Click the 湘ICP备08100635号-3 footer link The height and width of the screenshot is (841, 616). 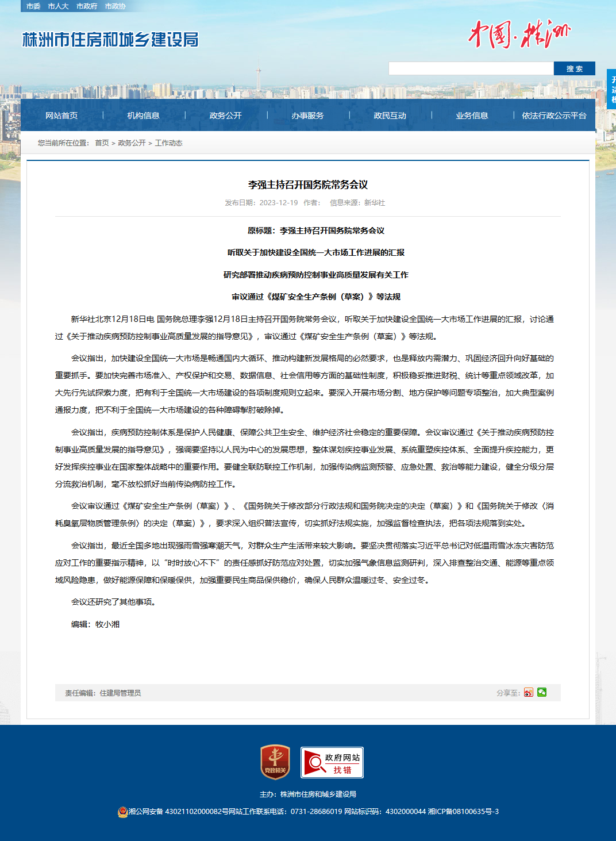pos(463,812)
